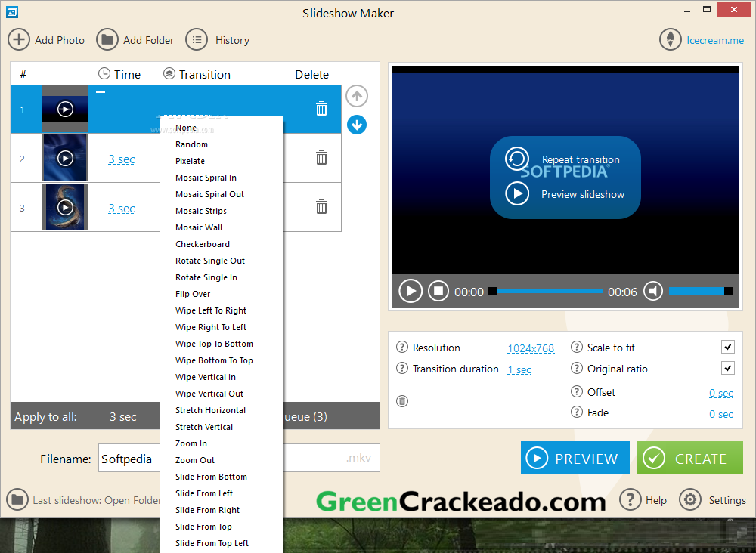The image size is (756, 553).
Task: Open the Settings gear
Action: tap(689, 499)
